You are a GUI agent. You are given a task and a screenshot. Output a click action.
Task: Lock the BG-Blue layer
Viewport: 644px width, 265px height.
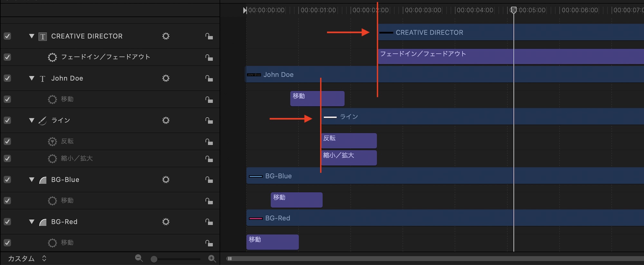pyautogui.click(x=209, y=180)
